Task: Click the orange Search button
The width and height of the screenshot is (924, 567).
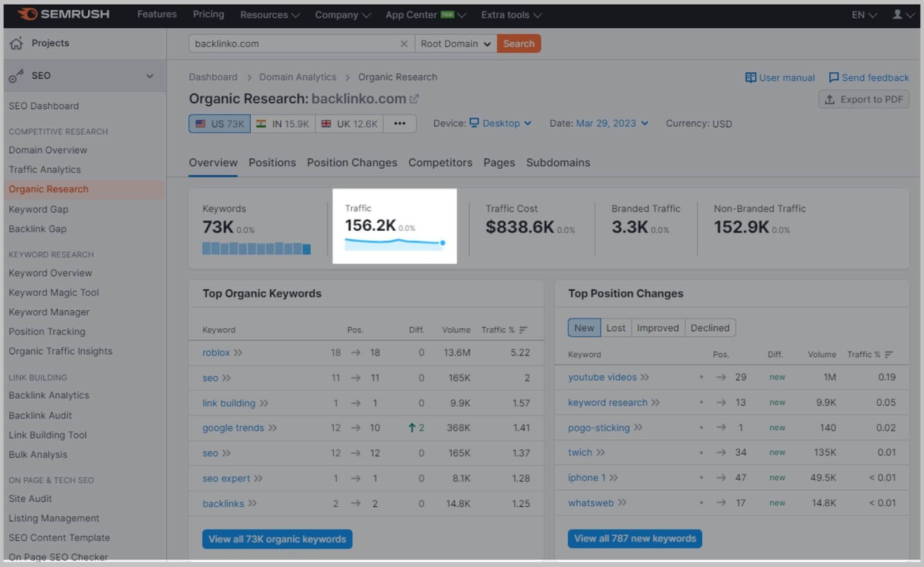Action: (x=519, y=44)
